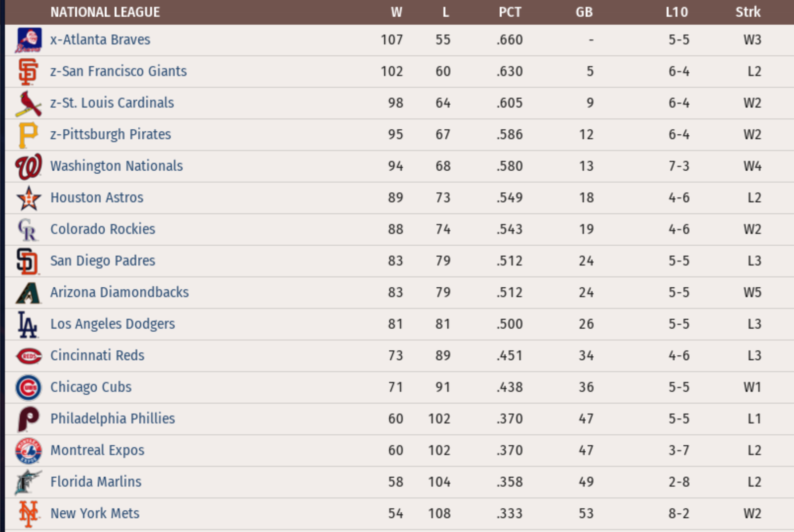Open the Florida Marlins team link

click(96, 482)
